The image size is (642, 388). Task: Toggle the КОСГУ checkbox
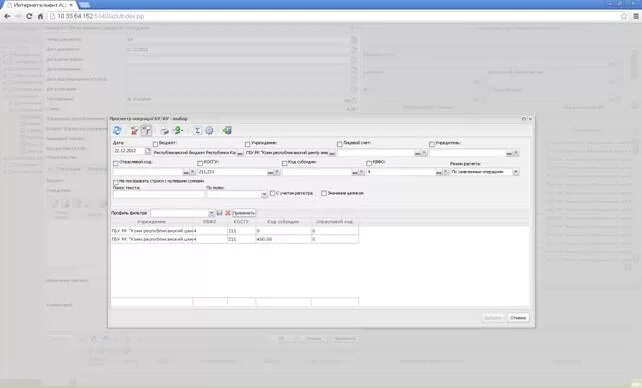point(200,163)
